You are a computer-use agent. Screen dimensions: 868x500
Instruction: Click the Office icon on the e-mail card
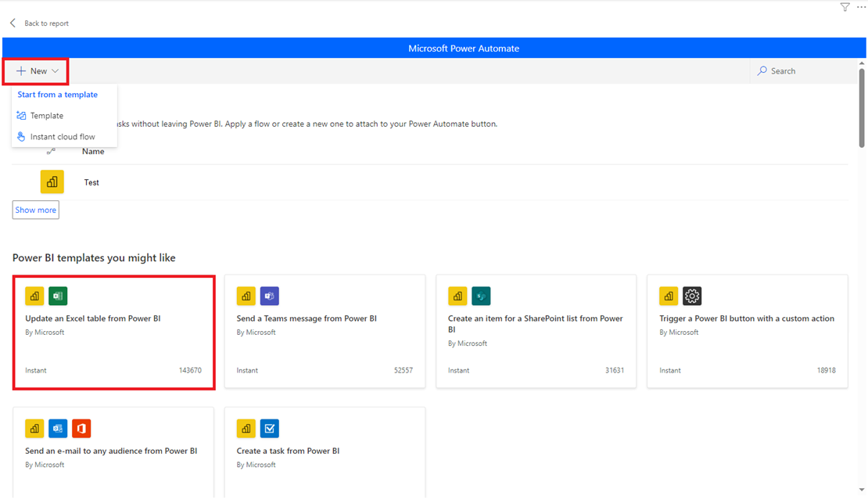81,428
